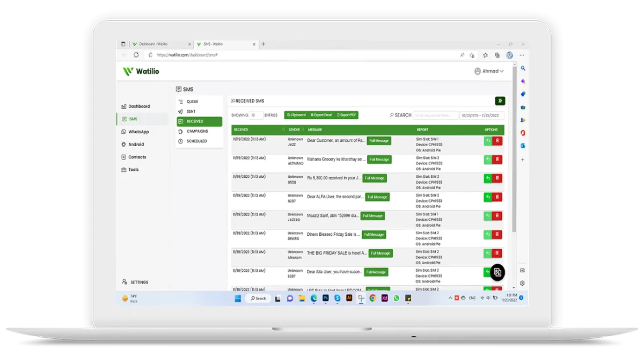Delete the 8558 sender message
644x362 pixels.
(497, 178)
